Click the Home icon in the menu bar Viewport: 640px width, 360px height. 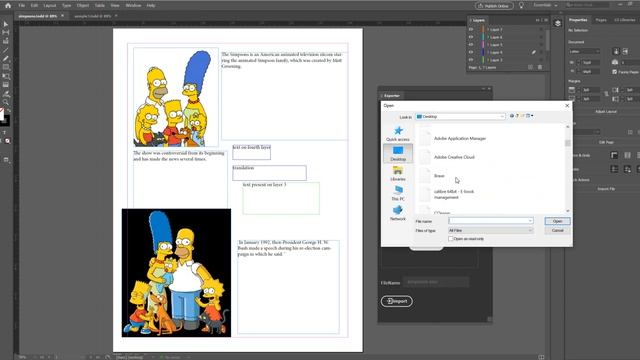(x=8, y=5)
